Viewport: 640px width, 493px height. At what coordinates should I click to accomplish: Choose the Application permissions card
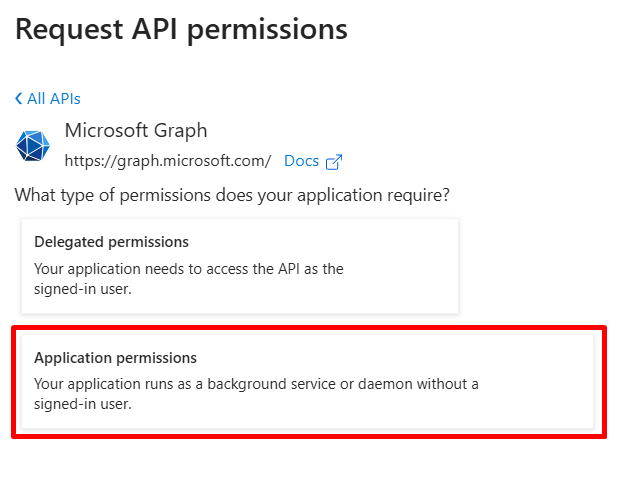[x=307, y=381]
